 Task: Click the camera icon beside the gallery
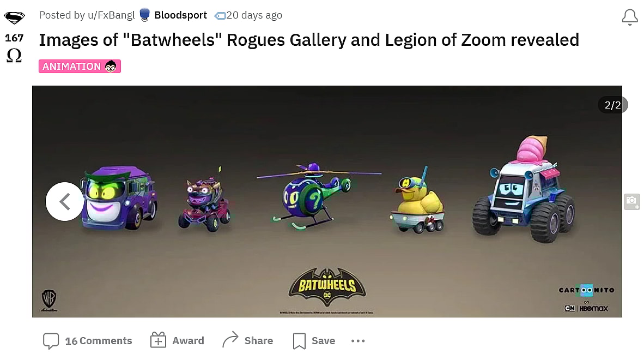[x=631, y=201]
